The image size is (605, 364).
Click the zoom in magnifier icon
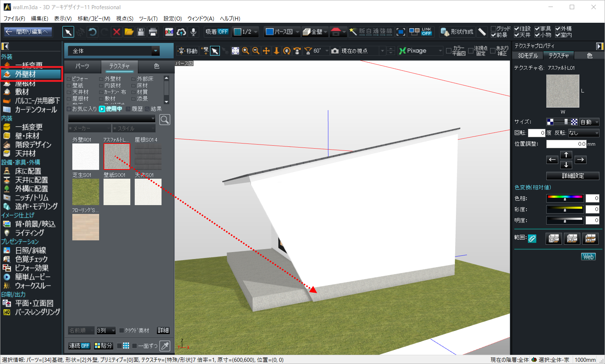(x=246, y=51)
